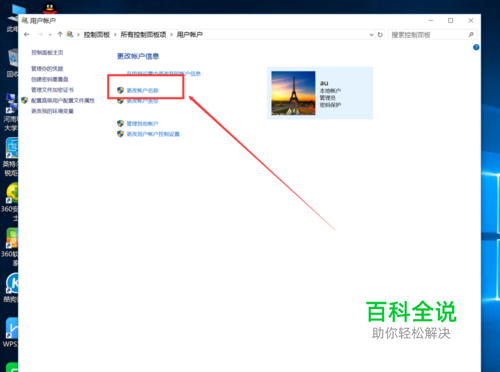
Task: Select the WPS desktop shortcut
Action: [11, 333]
